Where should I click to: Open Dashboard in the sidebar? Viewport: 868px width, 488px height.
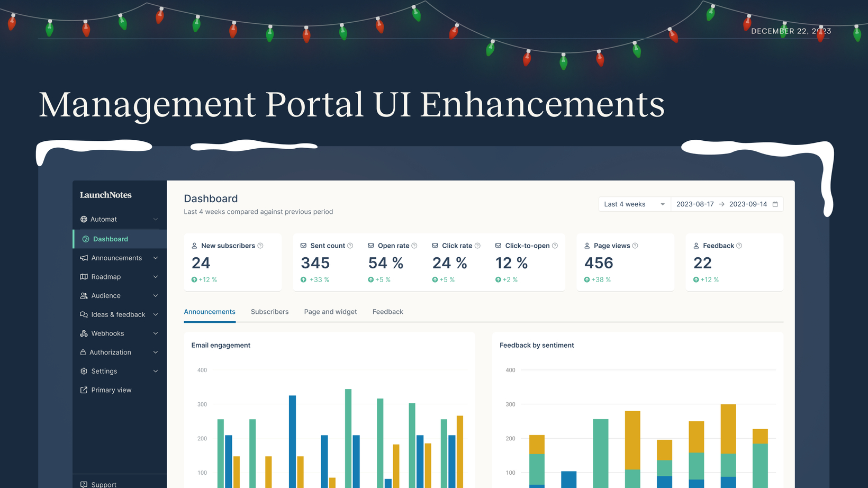(x=120, y=239)
